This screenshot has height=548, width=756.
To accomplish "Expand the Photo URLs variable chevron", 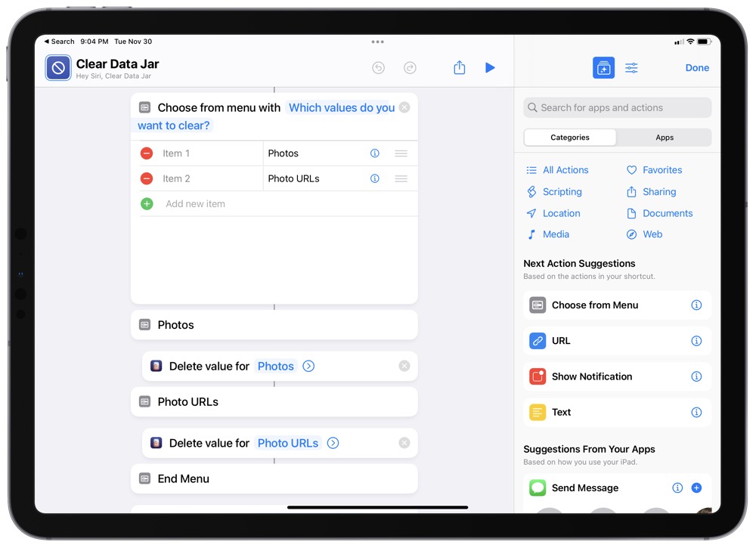I will point(333,443).
